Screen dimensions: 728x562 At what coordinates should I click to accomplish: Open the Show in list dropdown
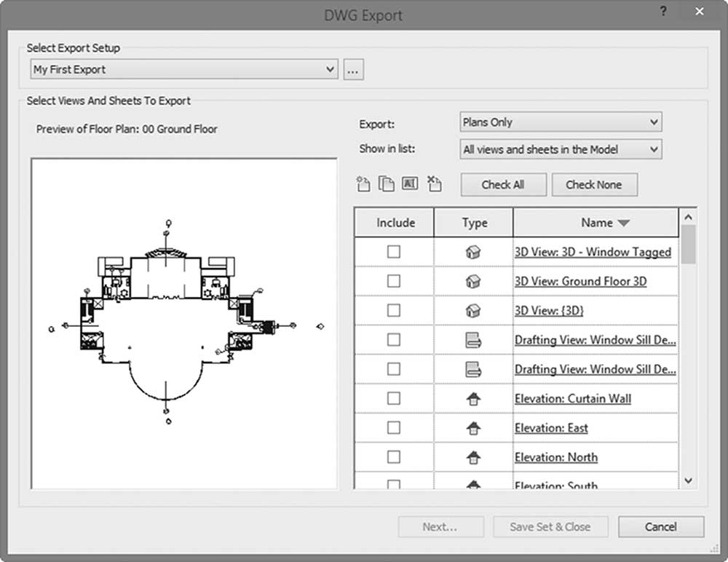coord(561,149)
